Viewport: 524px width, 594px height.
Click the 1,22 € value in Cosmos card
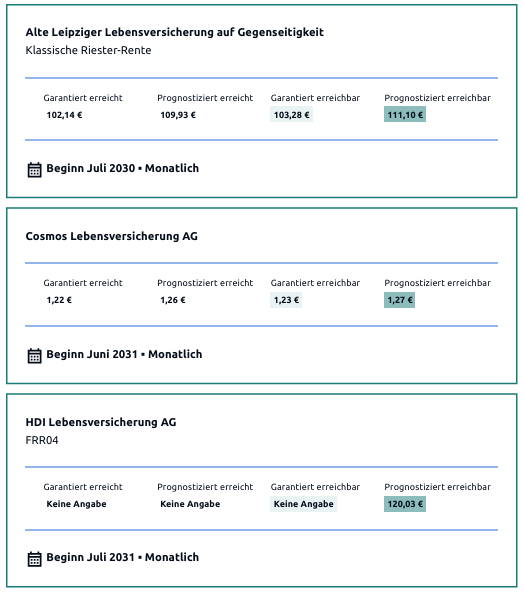coord(59,300)
